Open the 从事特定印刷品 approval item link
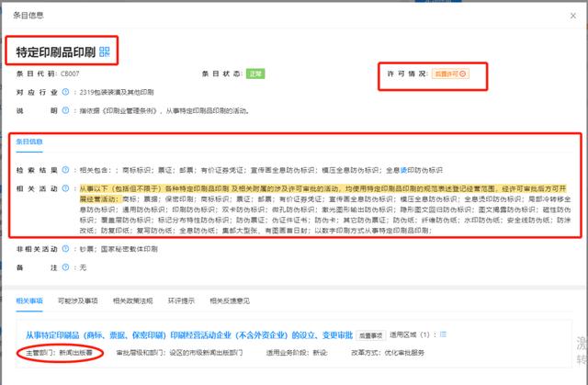The image size is (588, 385). pos(189,334)
